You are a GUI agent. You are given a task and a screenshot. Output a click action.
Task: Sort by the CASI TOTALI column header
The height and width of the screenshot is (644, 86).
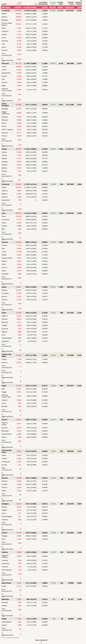pyautogui.click(x=19, y=3)
